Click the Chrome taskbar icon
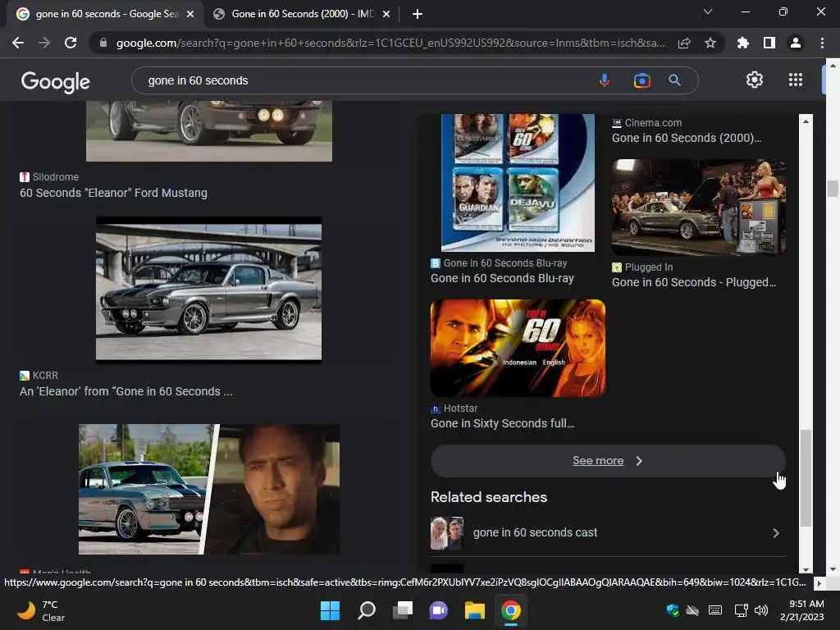 511,610
